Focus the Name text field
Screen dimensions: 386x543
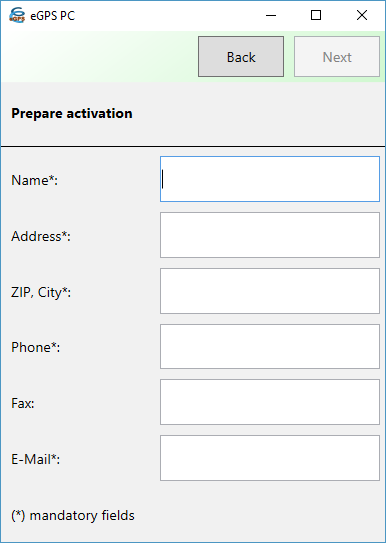pyautogui.click(x=270, y=179)
